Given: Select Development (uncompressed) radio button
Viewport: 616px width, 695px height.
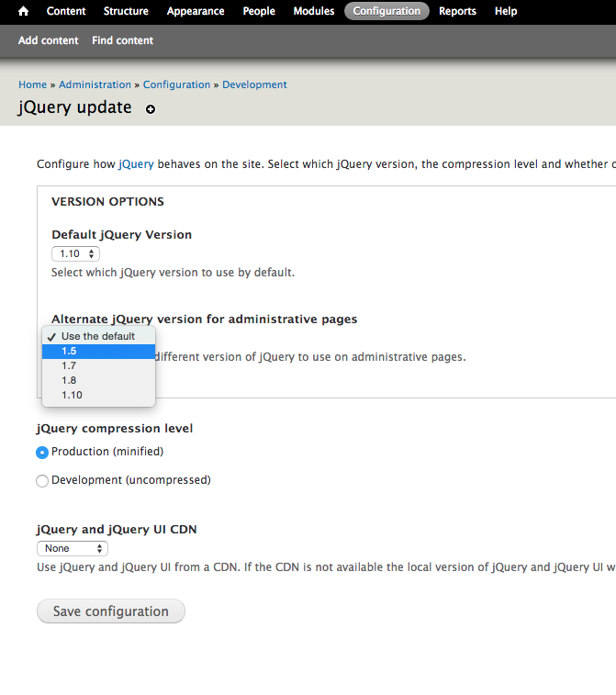Looking at the screenshot, I should 42,481.
